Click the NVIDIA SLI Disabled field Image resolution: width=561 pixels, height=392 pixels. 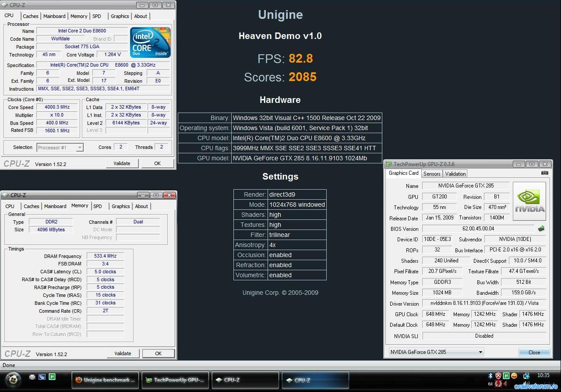point(484,336)
